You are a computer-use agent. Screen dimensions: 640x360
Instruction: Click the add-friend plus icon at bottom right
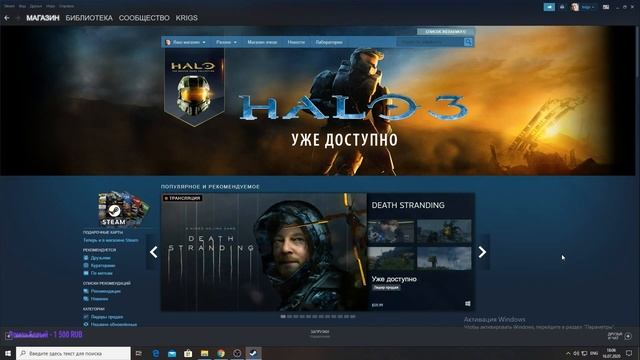coord(628,336)
